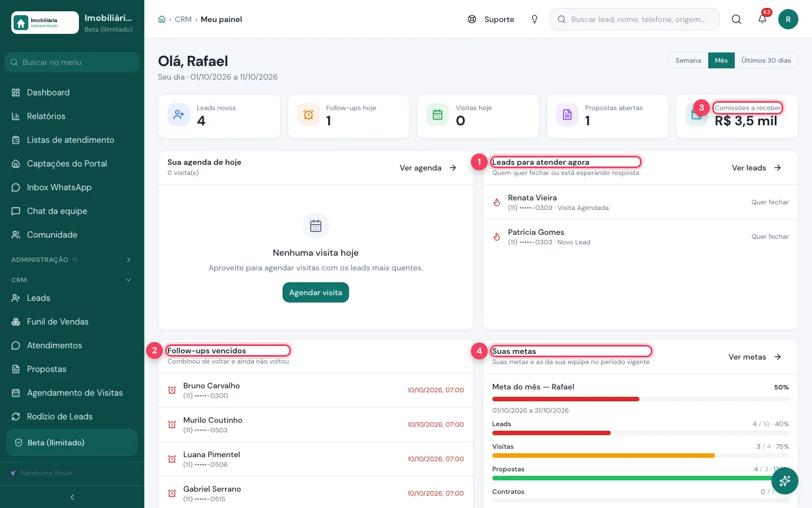This screenshot has width=812, height=508.
Task: Click the lightbulb tips icon
Action: (535, 19)
